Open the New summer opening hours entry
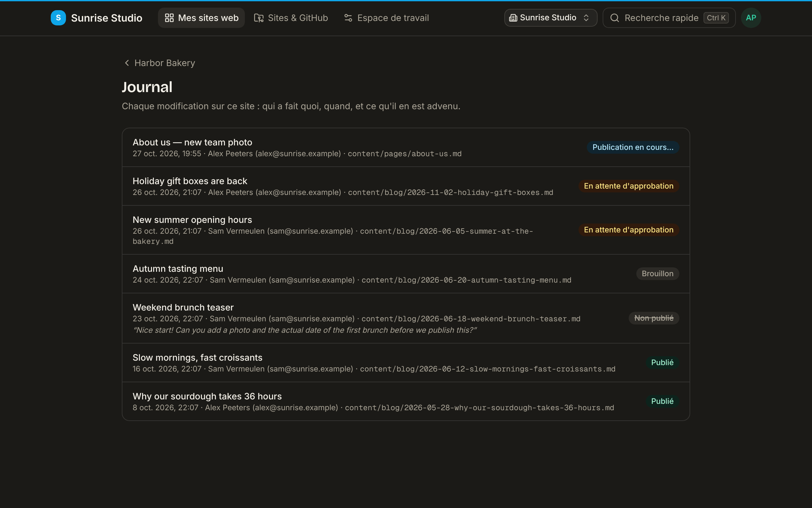The image size is (812, 508). click(x=406, y=230)
